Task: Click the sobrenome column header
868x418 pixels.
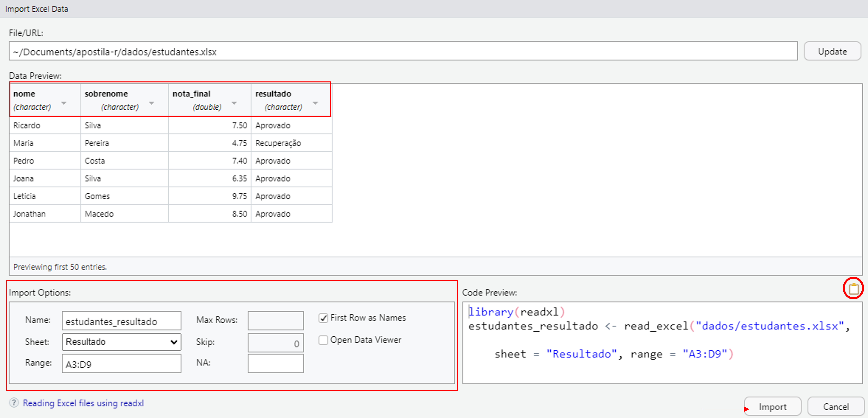Action: click(x=124, y=100)
